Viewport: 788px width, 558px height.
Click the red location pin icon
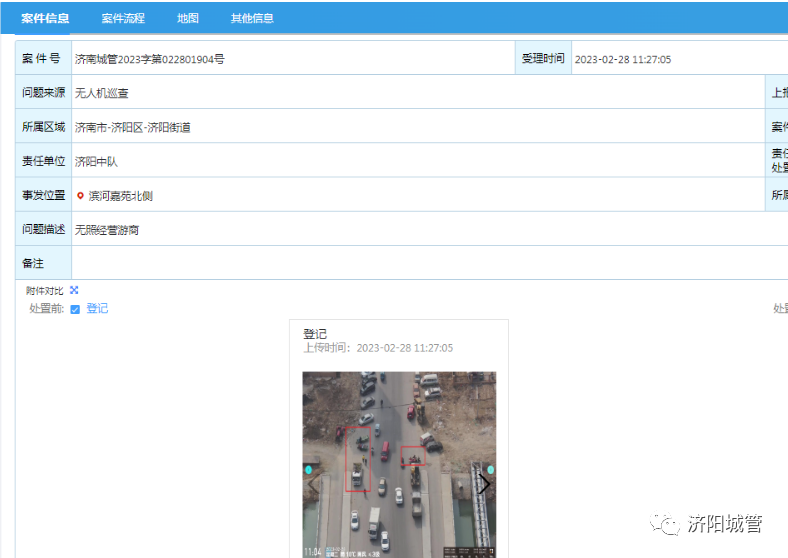click(x=80, y=196)
